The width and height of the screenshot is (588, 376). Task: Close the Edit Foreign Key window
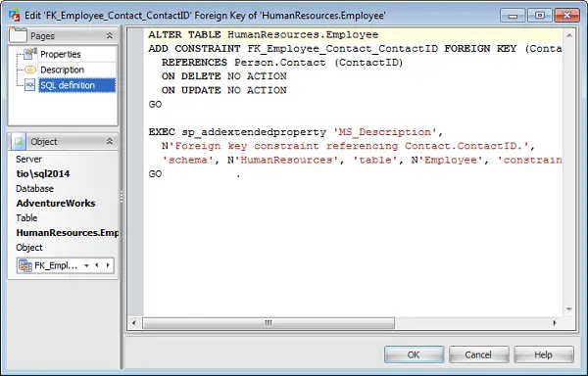pyautogui.click(x=567, y=16)
